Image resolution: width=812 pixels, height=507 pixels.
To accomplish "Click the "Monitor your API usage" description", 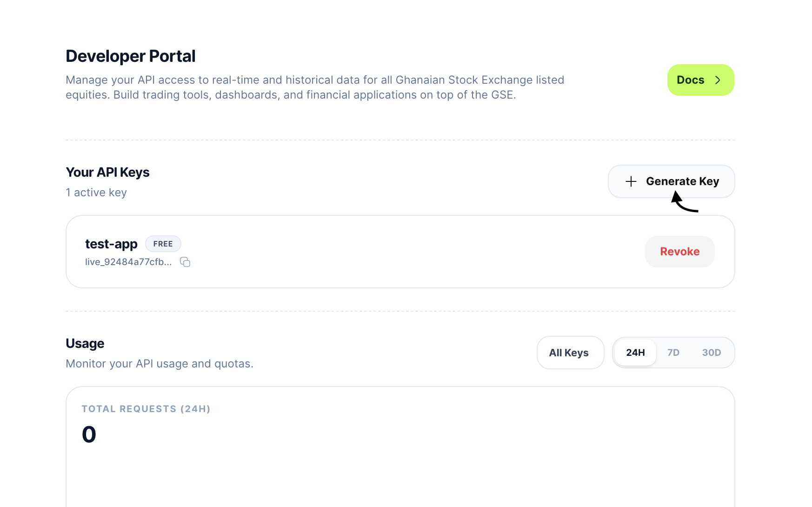I will (x=160, y=364).
